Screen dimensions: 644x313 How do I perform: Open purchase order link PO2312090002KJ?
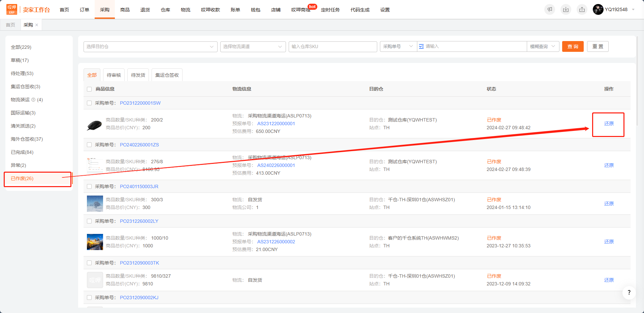coord(139,298)
